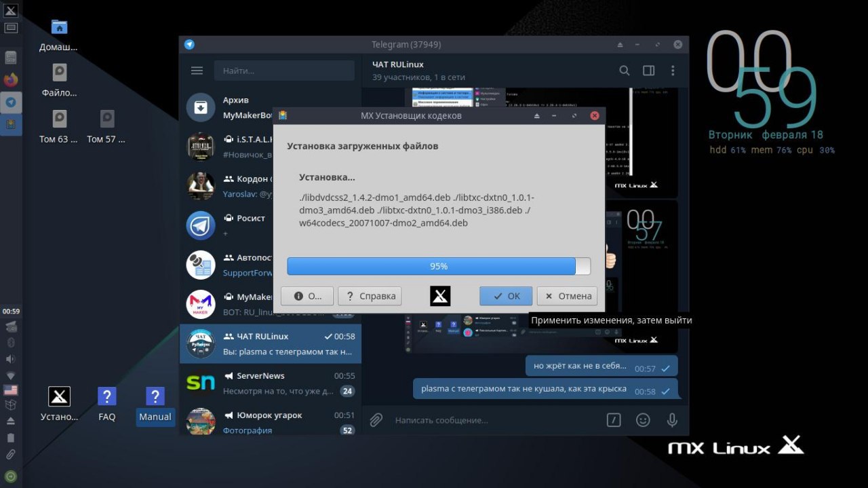Click eject removable media tray icon
This screenshot has height=488, width=868.
click(11, 421)
